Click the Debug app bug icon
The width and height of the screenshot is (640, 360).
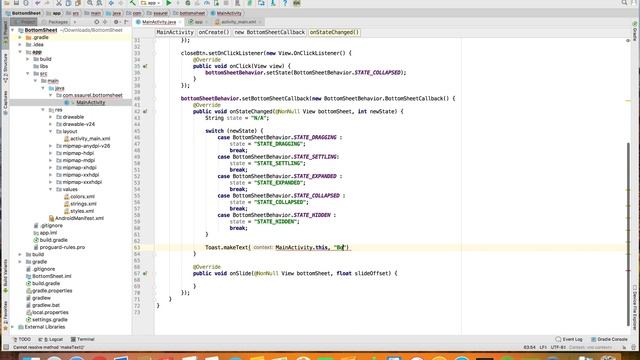188,3
